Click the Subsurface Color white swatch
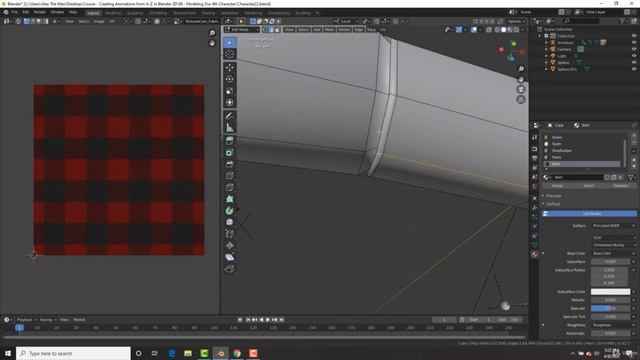 610,292
